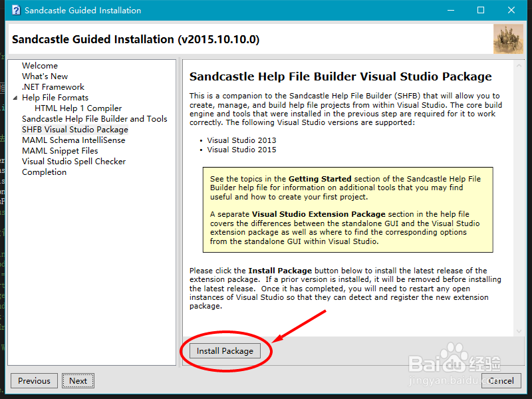Click 'Visual Studio Extension Package' bold text
Viewport: 532px width, 399px height.
(319, 214)
